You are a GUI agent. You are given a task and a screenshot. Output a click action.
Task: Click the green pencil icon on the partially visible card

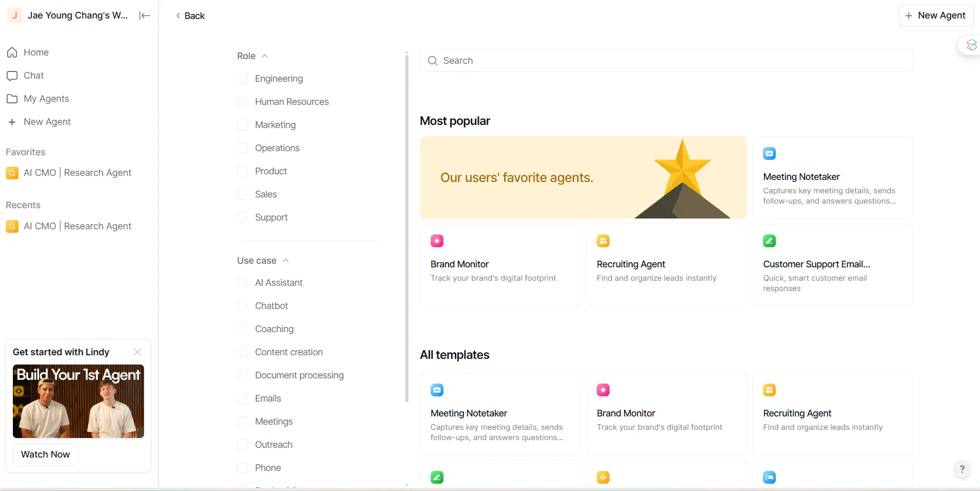pos(437,477)
